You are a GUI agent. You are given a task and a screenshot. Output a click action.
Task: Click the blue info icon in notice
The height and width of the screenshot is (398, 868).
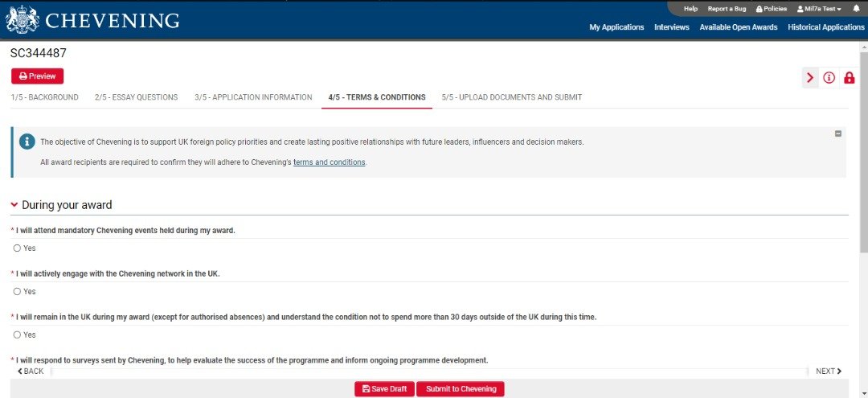27,142
